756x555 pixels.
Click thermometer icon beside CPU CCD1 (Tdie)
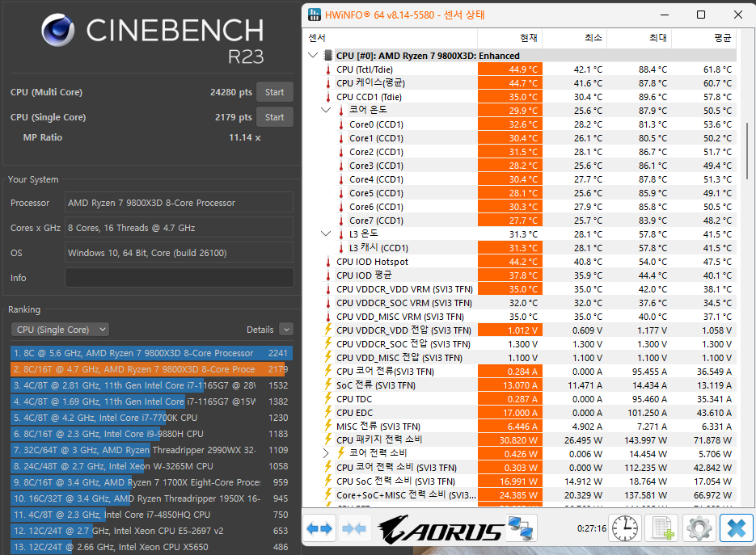328,97
